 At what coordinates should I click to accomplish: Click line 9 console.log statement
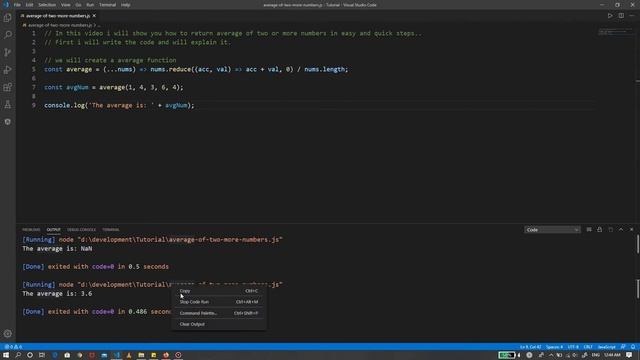pos(119,105)
